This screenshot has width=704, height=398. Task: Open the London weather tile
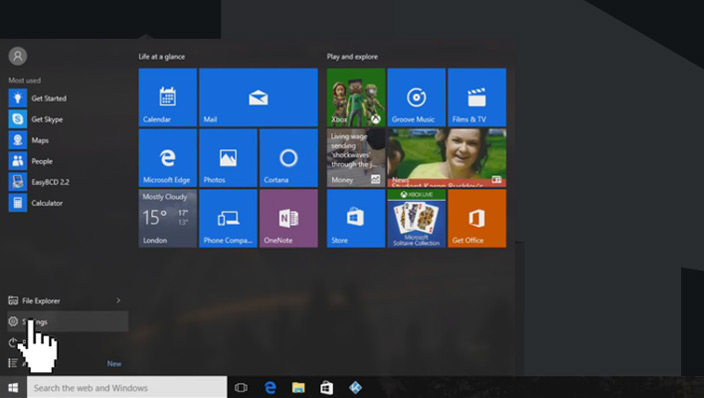point(167,218)
